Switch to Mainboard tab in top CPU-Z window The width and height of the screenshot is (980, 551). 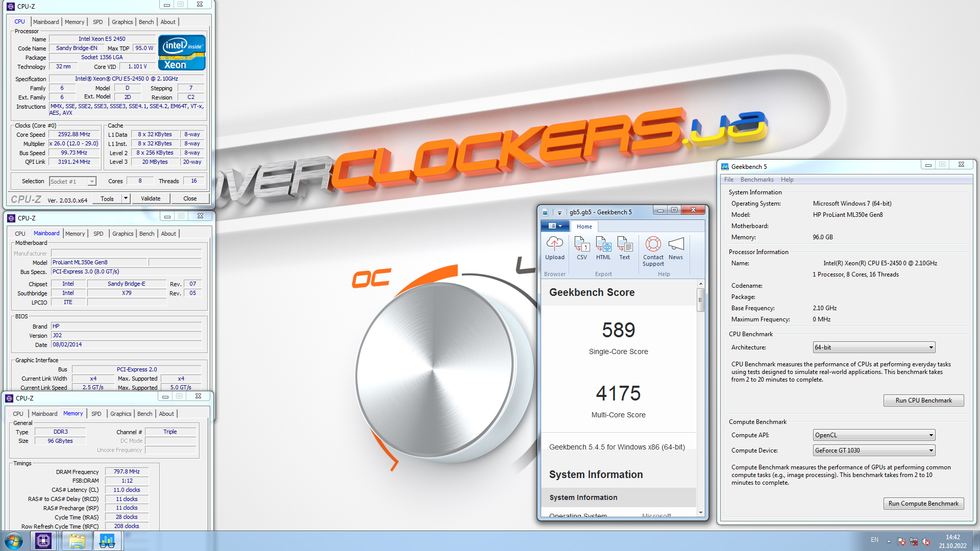[x=46, y=22]
